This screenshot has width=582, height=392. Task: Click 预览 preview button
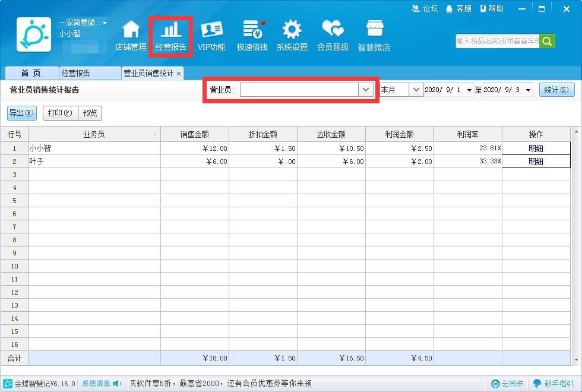pos(90,113)
